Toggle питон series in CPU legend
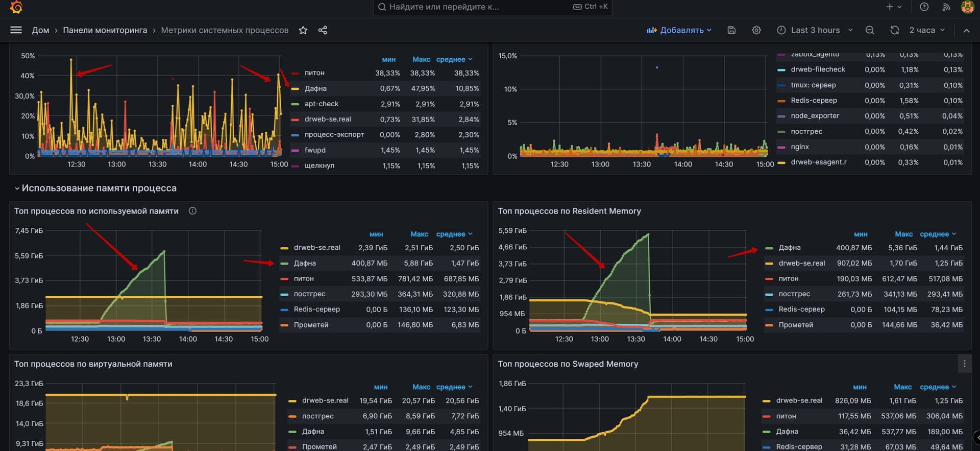Image resolution: width=980 pixels, height=451 pixels. point(314,73)
